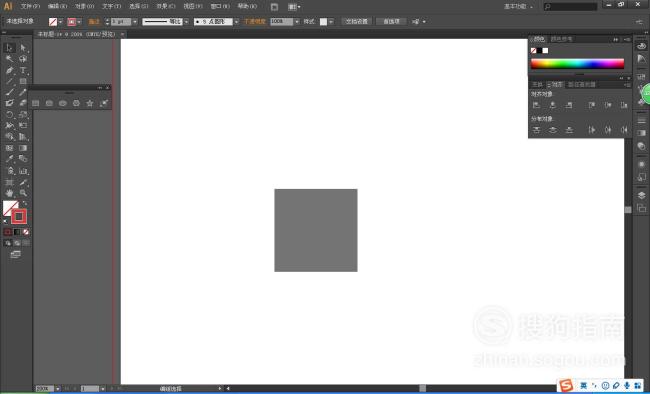Click the vertical distribute top icon
Image resolution: width=650 pixels, height=394 pixels.
click(x=536, y=130)
